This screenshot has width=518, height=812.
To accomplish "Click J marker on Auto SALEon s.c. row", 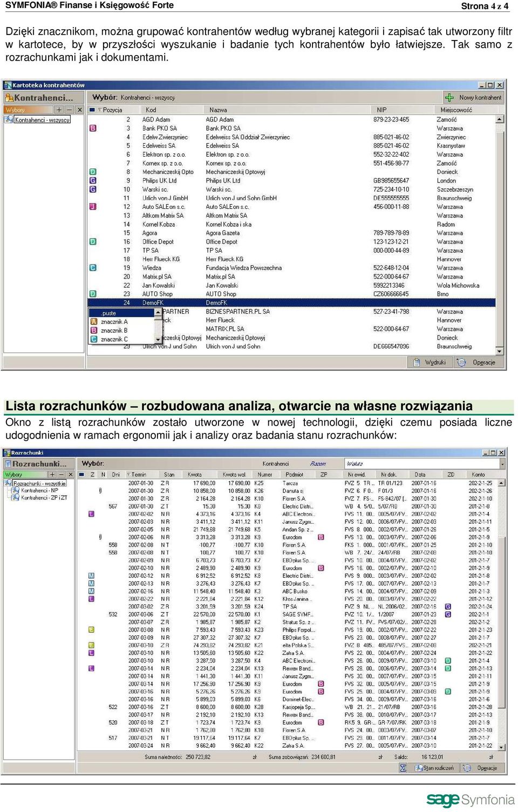I will (93, 207).
